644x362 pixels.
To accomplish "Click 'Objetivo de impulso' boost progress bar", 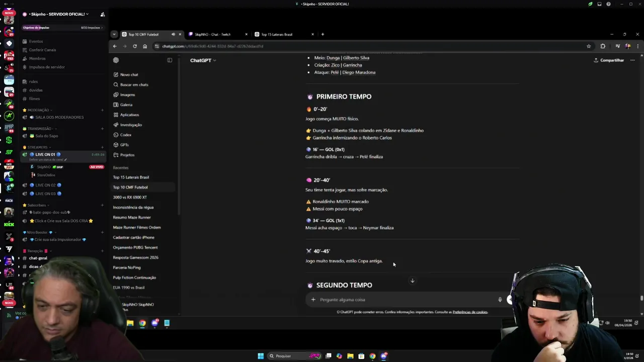I will [x=62, y=28].
